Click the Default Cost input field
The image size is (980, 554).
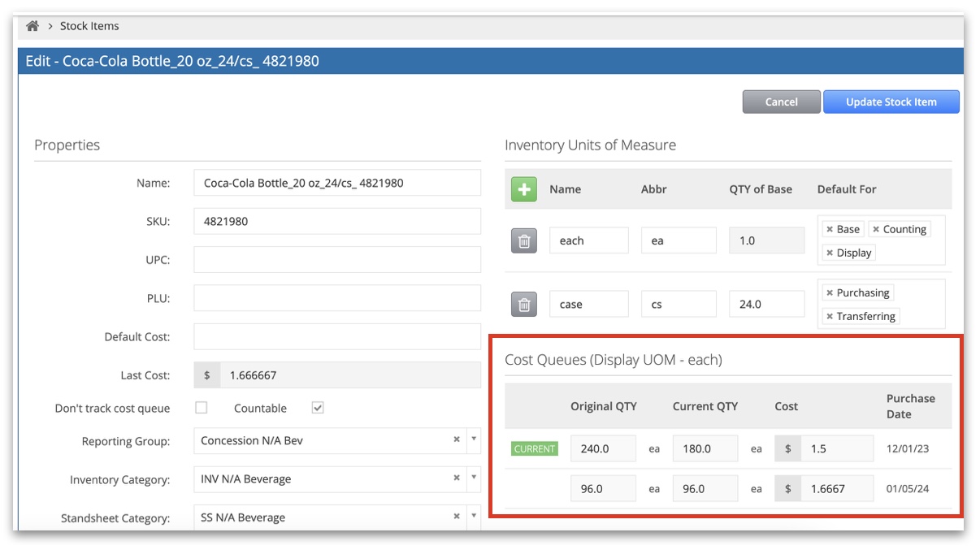[337, 336]
